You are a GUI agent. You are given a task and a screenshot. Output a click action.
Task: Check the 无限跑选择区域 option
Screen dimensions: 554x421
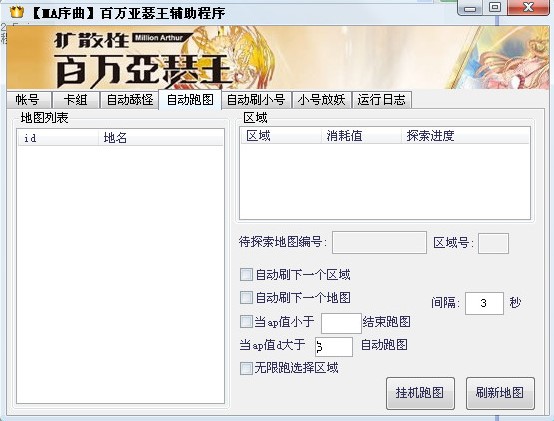pos(246,368)
